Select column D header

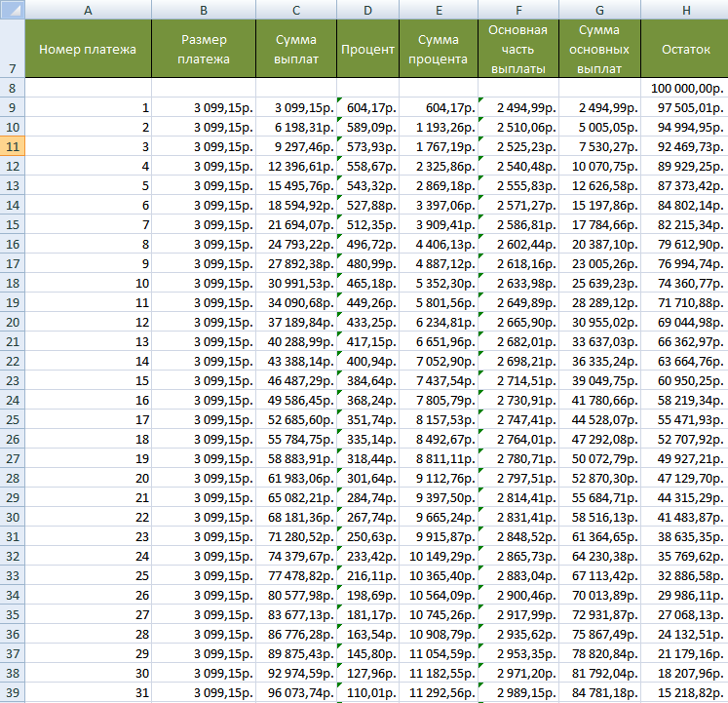click(x=367, y=10)
